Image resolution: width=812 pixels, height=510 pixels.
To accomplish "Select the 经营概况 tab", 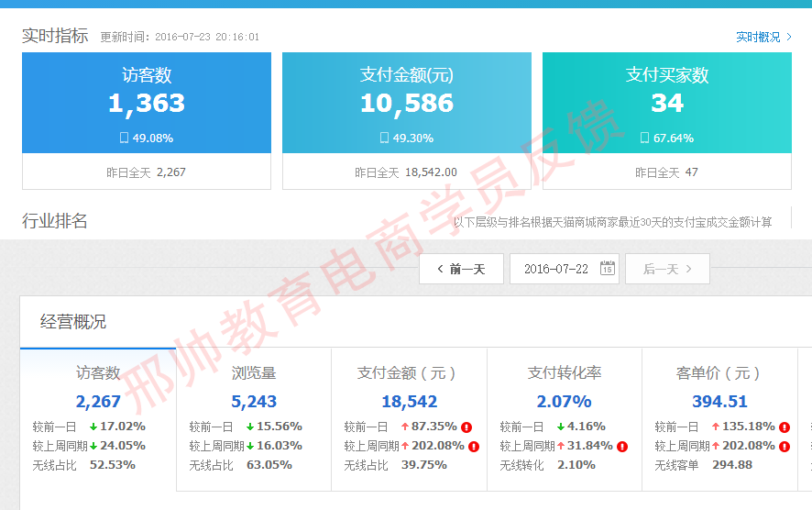I will pyautogui.click(x=73, y=322).
